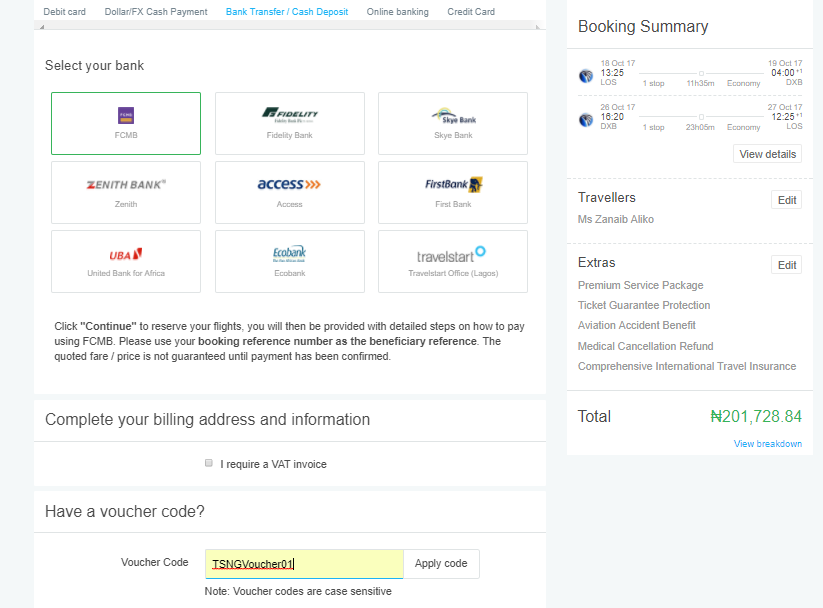This screenshot has height=608, width=823.
Task: Edit the Extras section
Action: coord(786,265)
